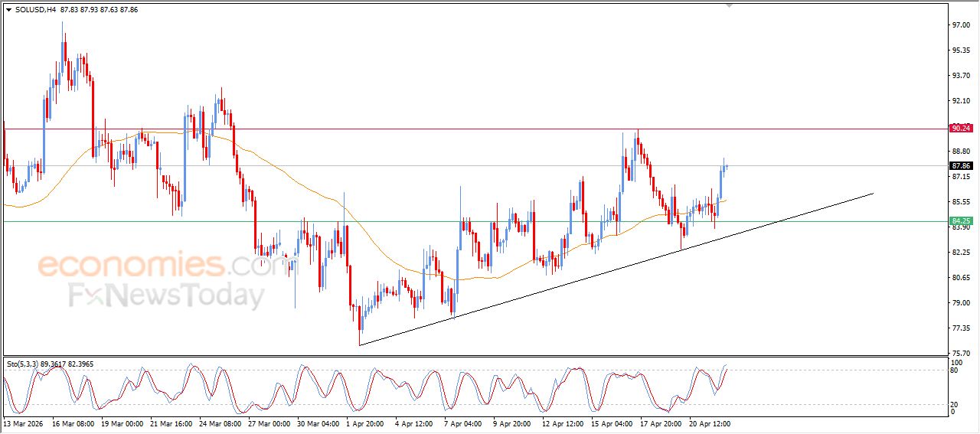The image size is (980, 434).
Task: Click the red horizontal resistance line
Action: (x=459, y=129)
